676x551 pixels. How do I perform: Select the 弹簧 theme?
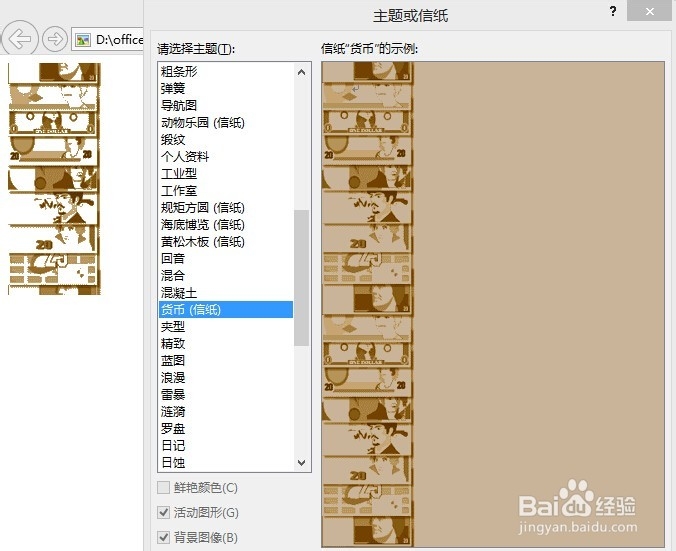coord(226,88)
